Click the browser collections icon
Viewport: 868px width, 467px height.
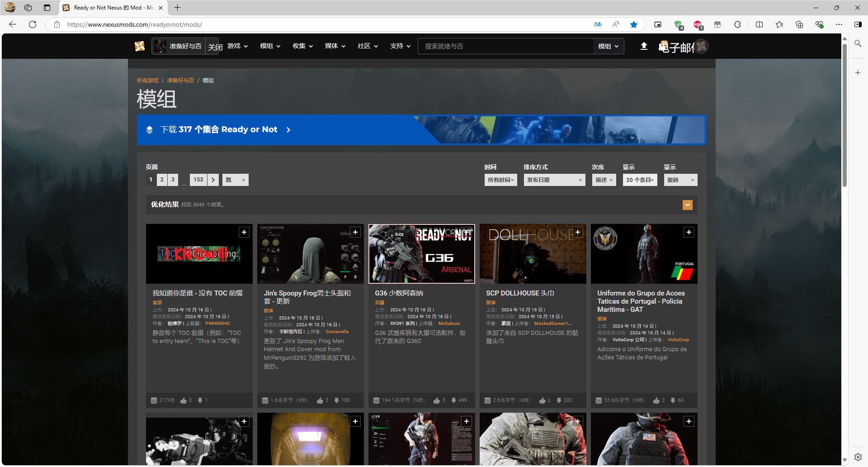coord(799,24)
